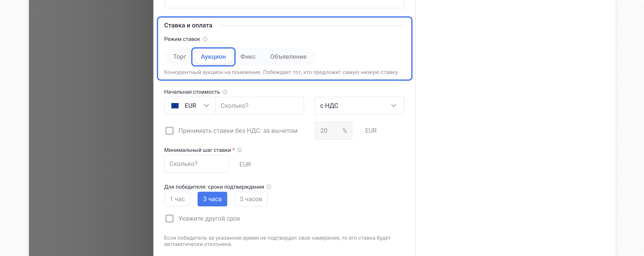Select the Фикс mode tab
Image resolution: width=644 pixels, height=256 pixels.
[x=248, y=57]
